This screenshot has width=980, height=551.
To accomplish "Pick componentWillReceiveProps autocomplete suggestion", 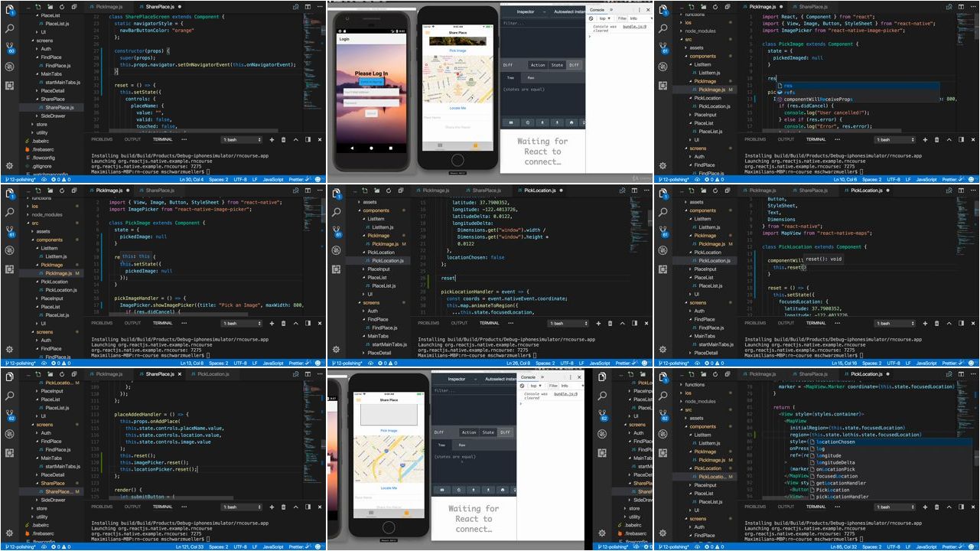I will click(857, 99).
